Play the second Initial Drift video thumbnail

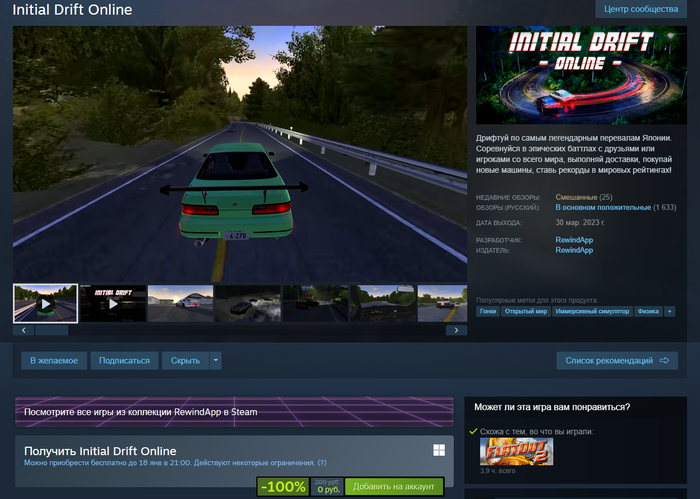point(112,303)
